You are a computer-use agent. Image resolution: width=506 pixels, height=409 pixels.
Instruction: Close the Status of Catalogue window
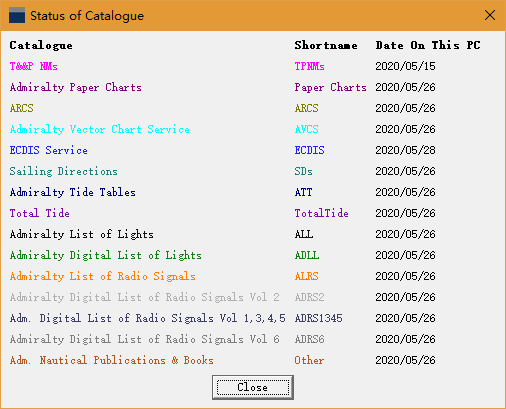coord(490,15)
